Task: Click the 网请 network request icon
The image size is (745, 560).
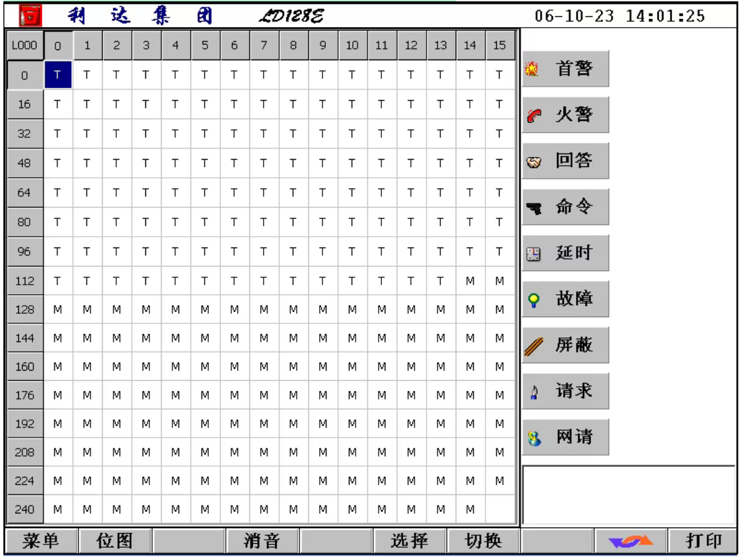Action: 533,439
